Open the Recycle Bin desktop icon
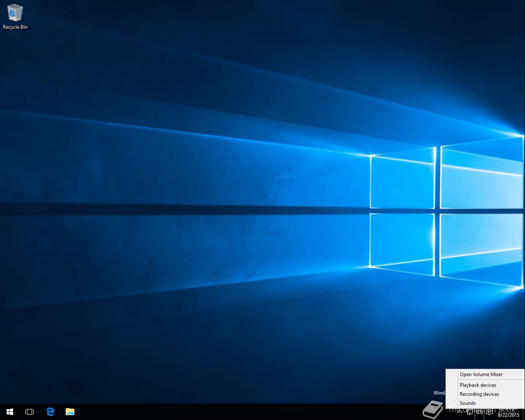 [x=15, y=17]
